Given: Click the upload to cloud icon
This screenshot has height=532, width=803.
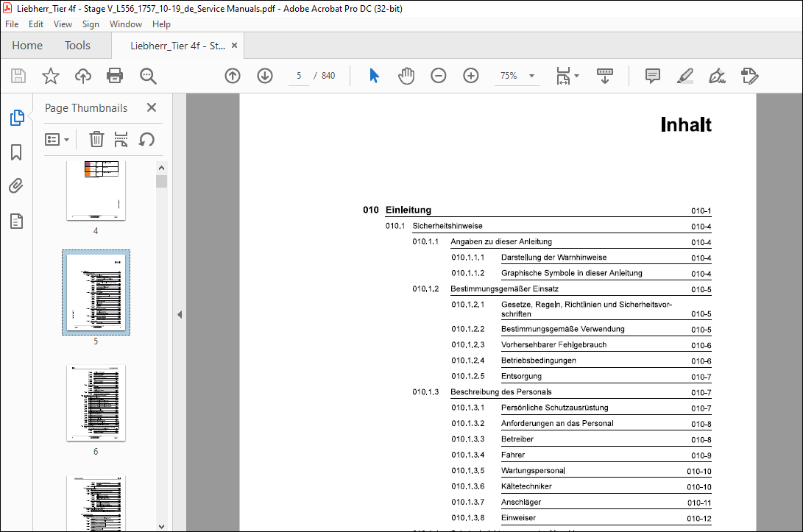Looking at the screenshot, I should [83, 76].
